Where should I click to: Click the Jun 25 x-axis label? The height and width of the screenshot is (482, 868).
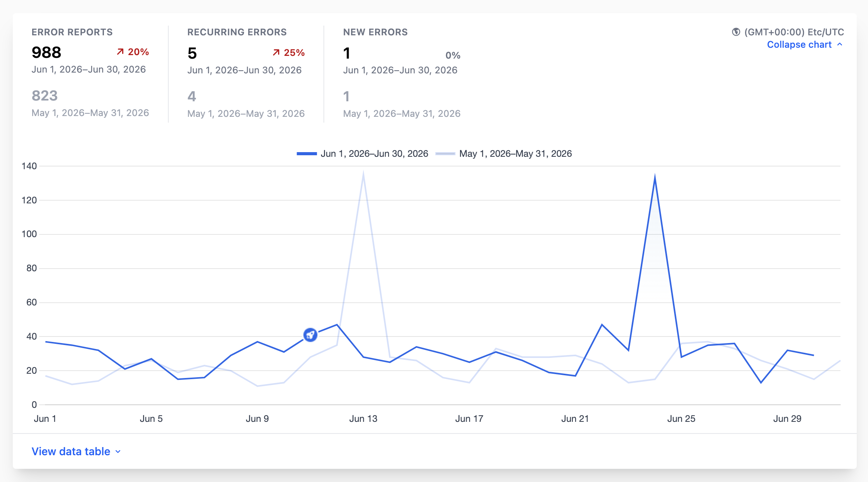click(x=681, y=419)
